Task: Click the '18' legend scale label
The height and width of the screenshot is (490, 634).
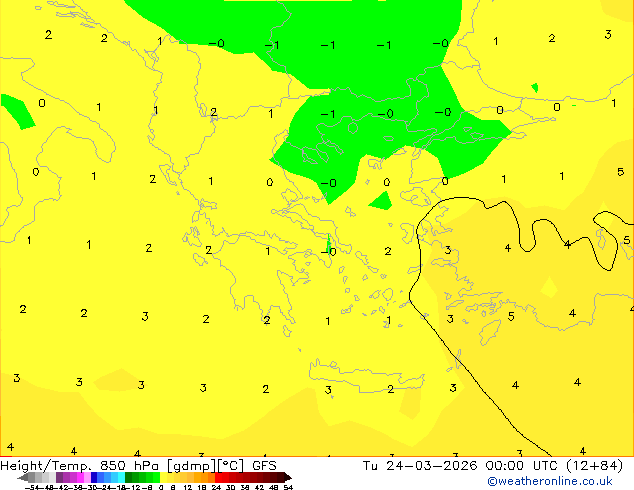Action: [x=202, y=487]
